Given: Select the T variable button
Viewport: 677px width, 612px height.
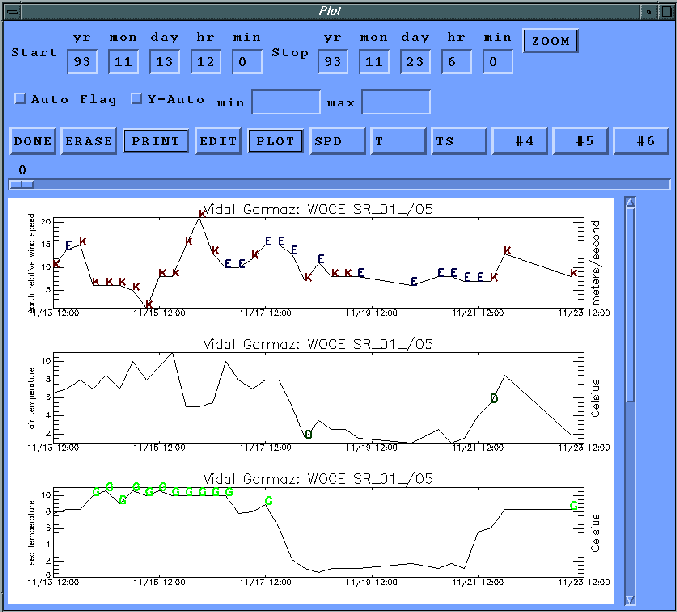Looking at the screenshot, I should [x=397, y=141].
